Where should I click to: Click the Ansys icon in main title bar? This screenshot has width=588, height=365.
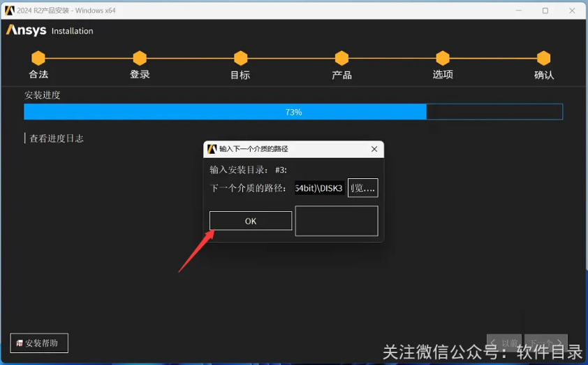click(9, 10)
